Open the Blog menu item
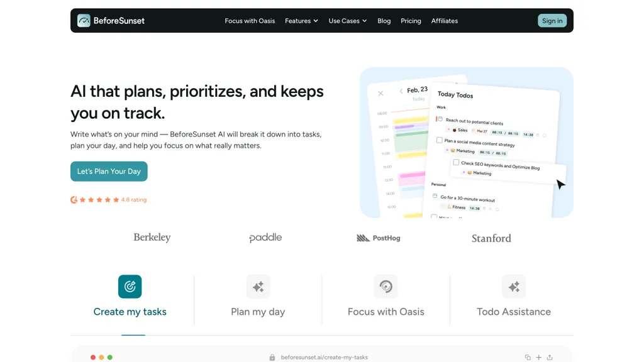 [x=384, y=21]
